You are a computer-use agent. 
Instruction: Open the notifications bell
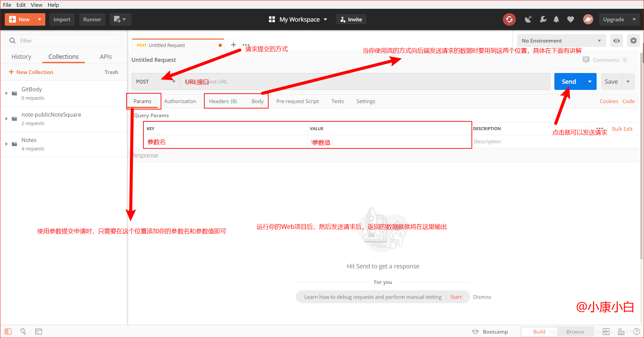point(556,20)
